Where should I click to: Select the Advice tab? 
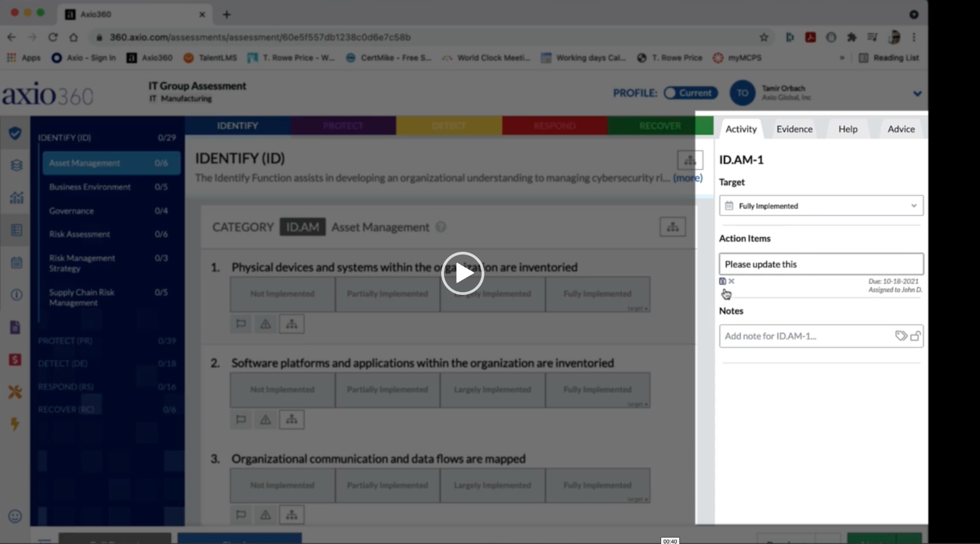pos(901,129)
